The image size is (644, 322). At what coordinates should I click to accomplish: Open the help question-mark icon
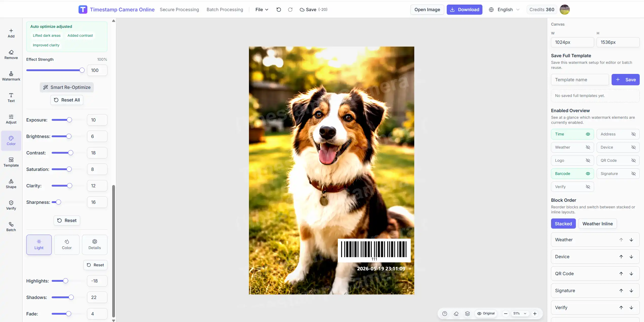pos(445,314)
